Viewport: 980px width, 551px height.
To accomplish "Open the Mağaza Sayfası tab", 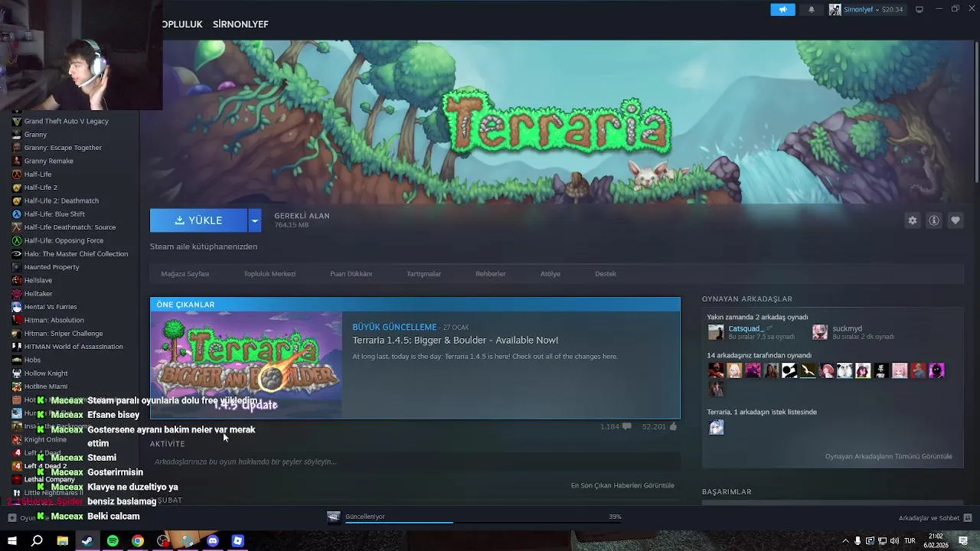I will click(185, 274).
